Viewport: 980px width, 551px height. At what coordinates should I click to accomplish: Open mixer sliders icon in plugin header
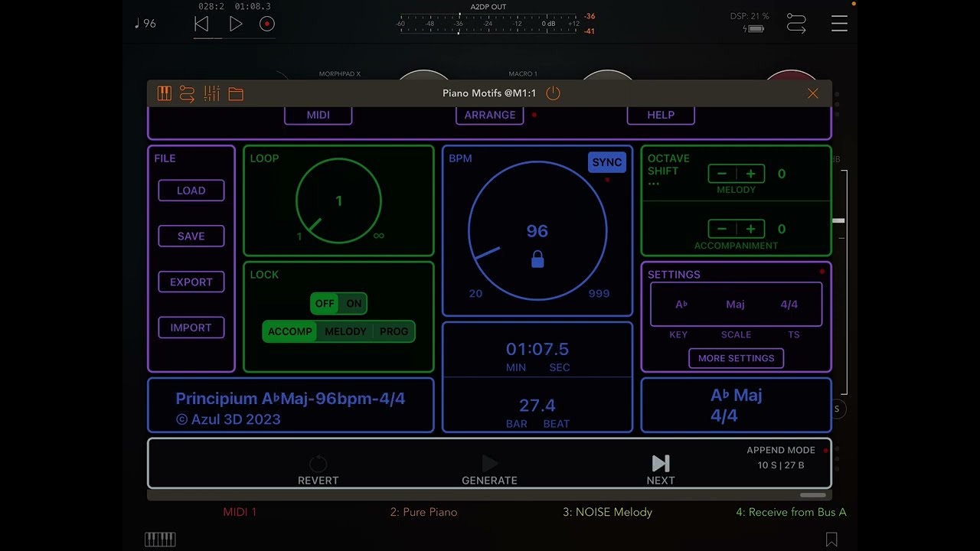[x=212, y=93]
